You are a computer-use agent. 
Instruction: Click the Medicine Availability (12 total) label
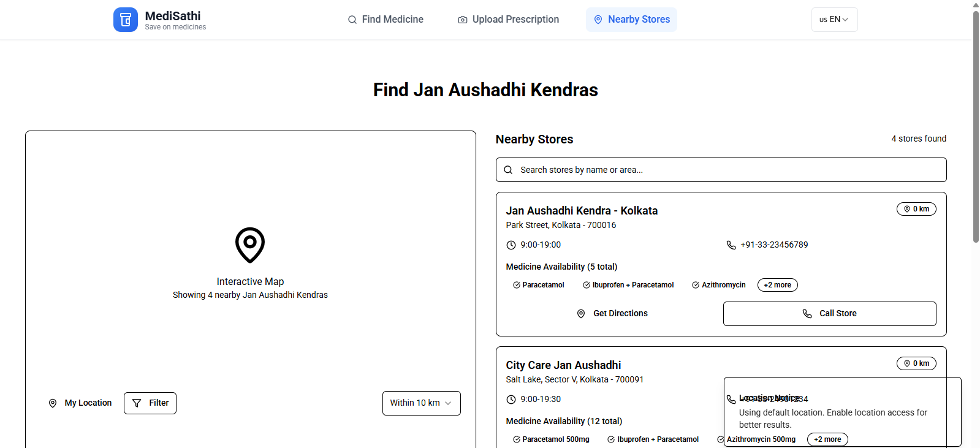tap(564, 421)
